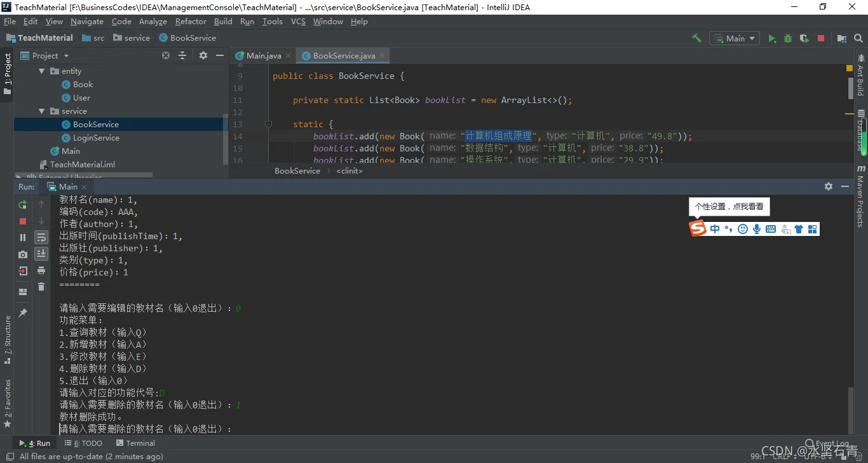Toggle Sogou Chinese/English mode

click(715, 229)
